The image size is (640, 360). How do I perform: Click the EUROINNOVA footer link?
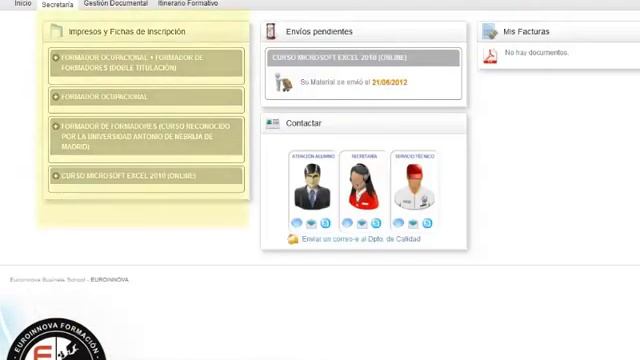pyautogui.click(x=109, y=280)
